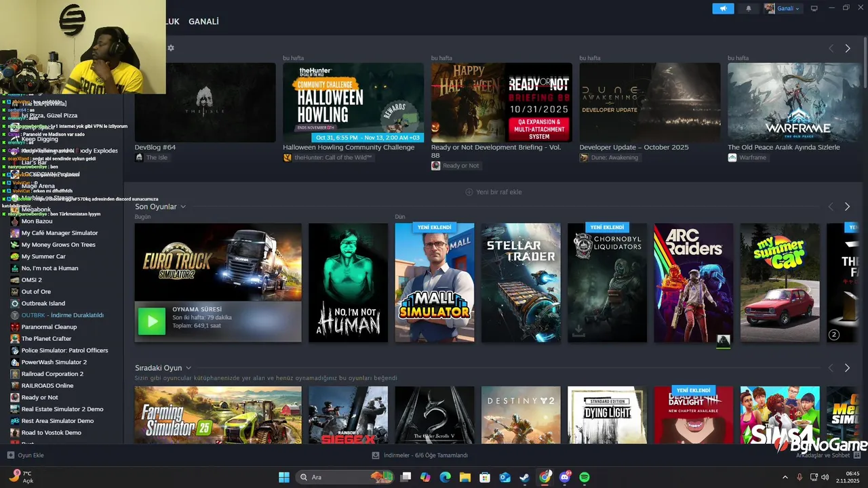Go back in Son Oyunlar shelf left arrow
Viewport: 868px width, 488px height.
pos(831,207)
